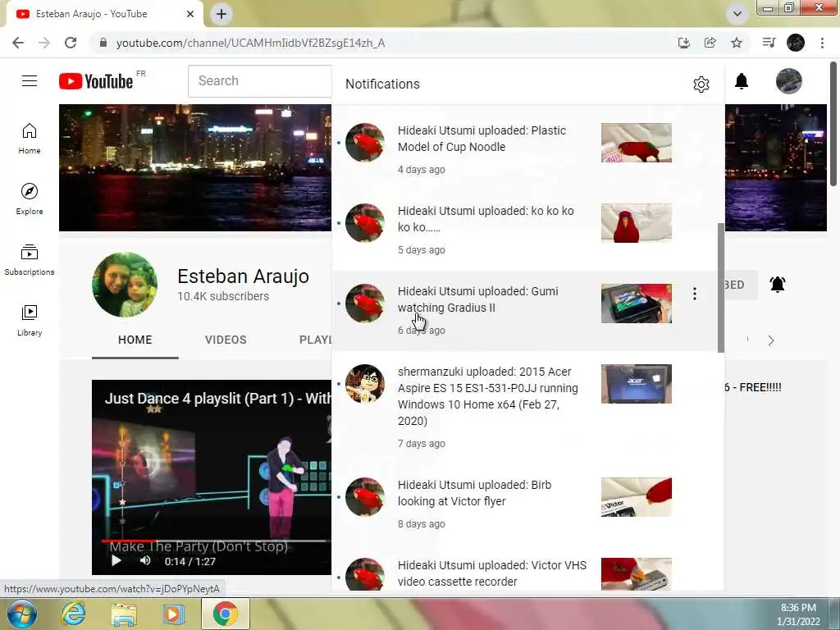Screen dimensions: 840x630
Task: Close the Esteban Araujo YouTube tab
Action: [x=190, y=14]
